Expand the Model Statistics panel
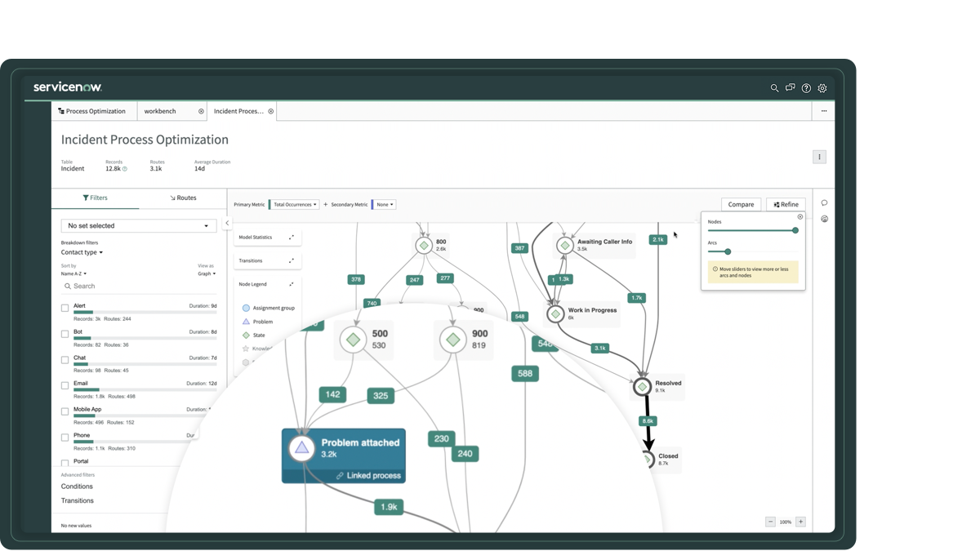The image size is (980, 551). pos(292,238)
